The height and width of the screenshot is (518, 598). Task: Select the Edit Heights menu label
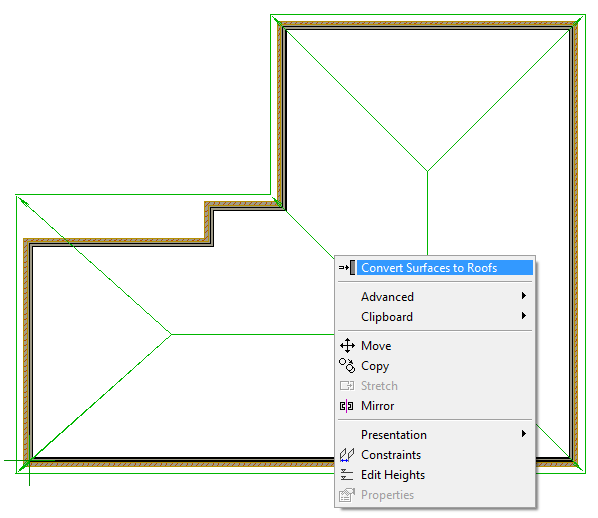pyautogui.click(x=393, y=475)
